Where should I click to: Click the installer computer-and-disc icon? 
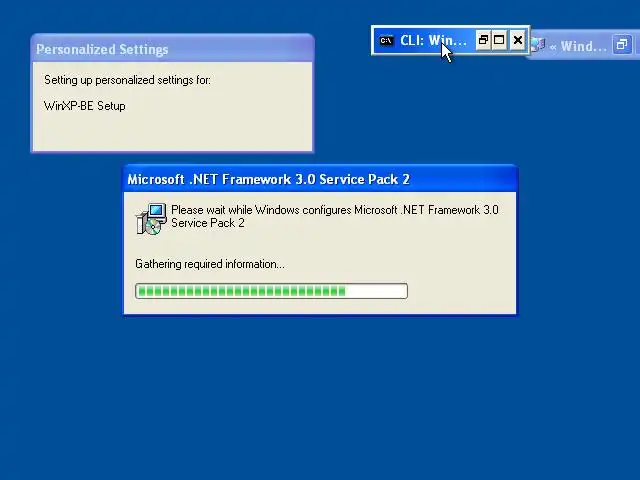[x=151, y=219]
